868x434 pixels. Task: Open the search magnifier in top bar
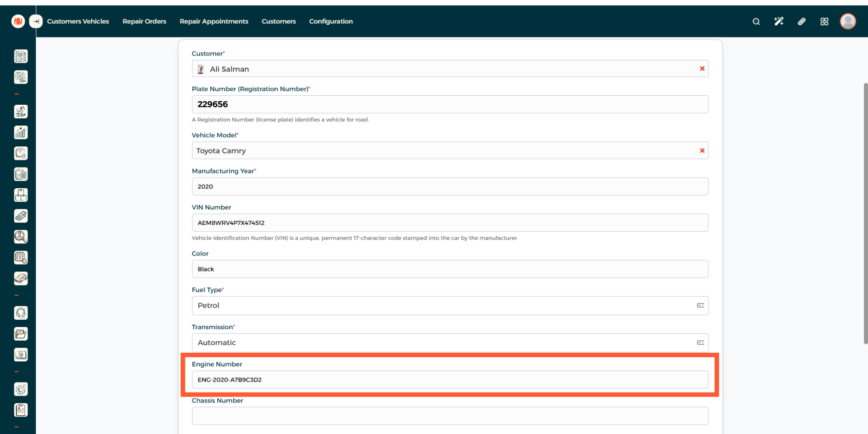pyautogui.click(x=756, y=22)
